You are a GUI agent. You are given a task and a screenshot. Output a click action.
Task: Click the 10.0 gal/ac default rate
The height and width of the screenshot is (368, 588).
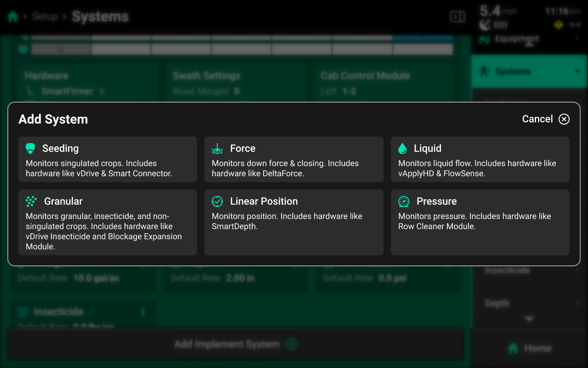[96, 278]
